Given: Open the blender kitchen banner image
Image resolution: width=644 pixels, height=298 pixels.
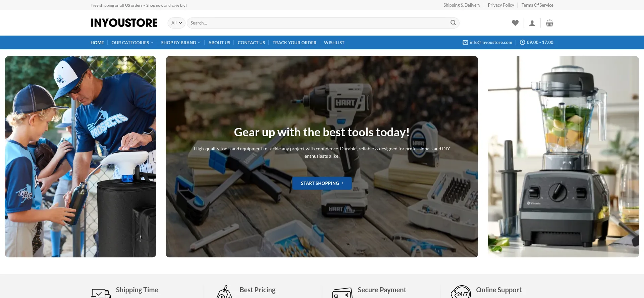Looking at the screenshot, I should click(563, 157).
